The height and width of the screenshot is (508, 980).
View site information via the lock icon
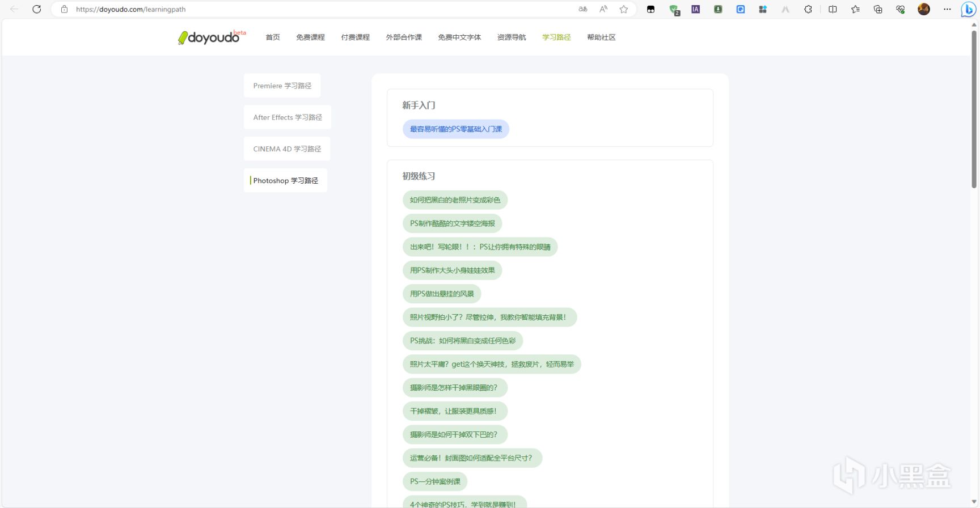[65, 9]
